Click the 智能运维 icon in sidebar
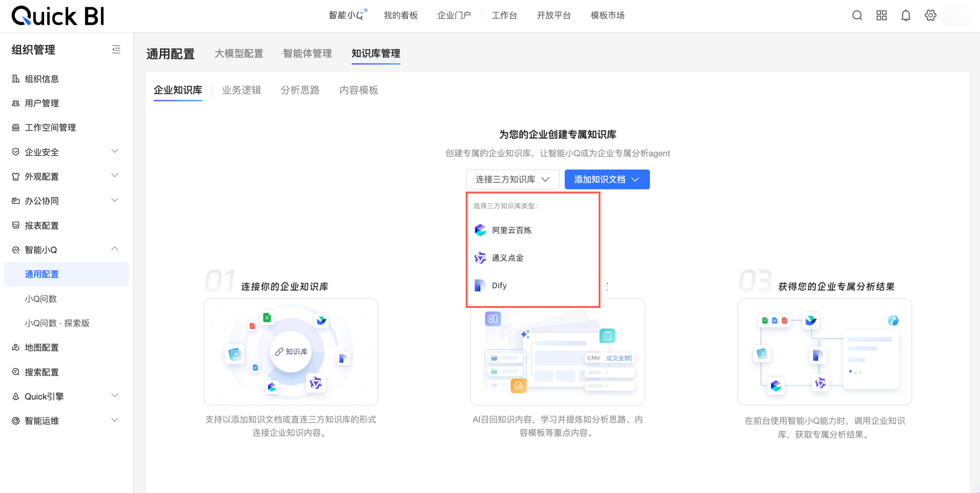Viewport: 980px width, 493px height. [x=16, y=421]
